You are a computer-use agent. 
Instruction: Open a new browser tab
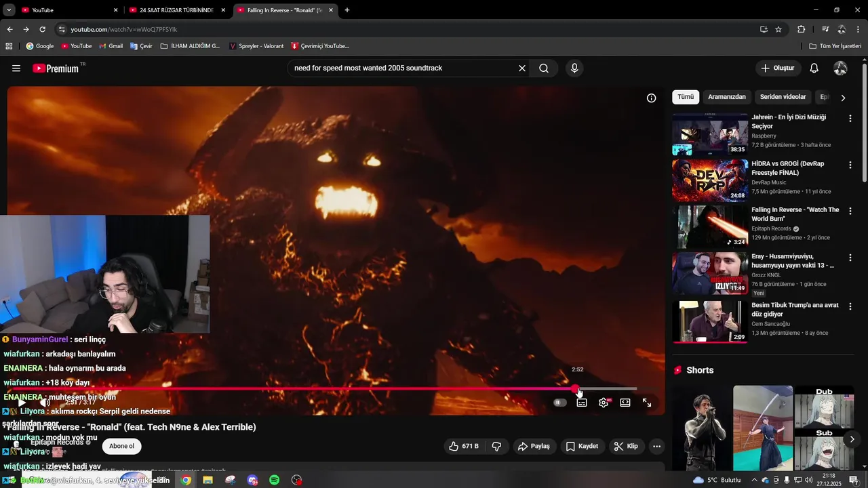347,10
